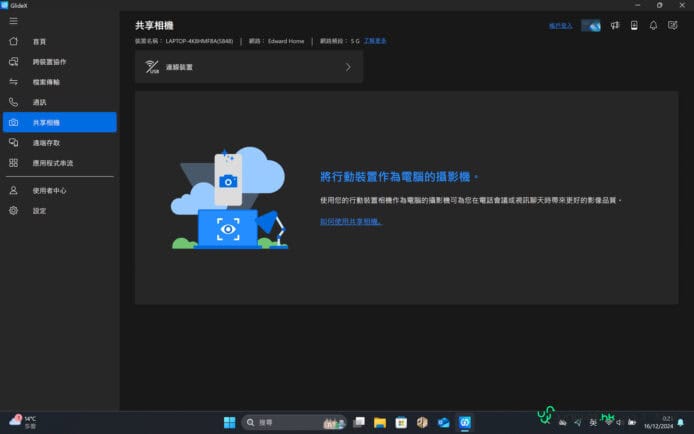Click the 如何使用共享相機 link
This screenshot has width=694, height=434.
click(x=350, y=221)
